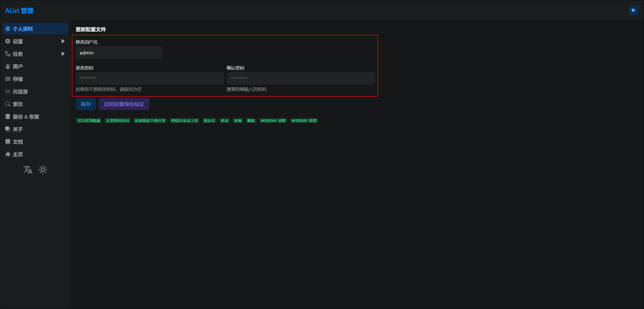Click the 主页 home icon
644x309 pixels.
click(8, 154)
